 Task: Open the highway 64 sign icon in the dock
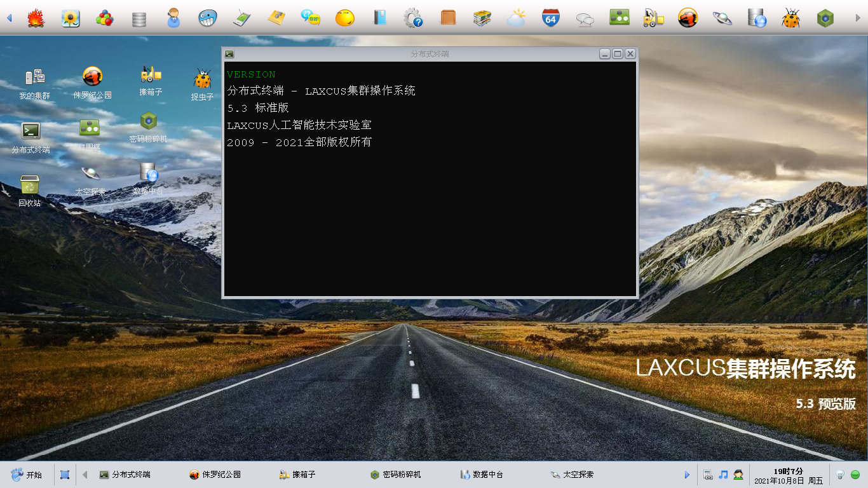coord(550,18)
